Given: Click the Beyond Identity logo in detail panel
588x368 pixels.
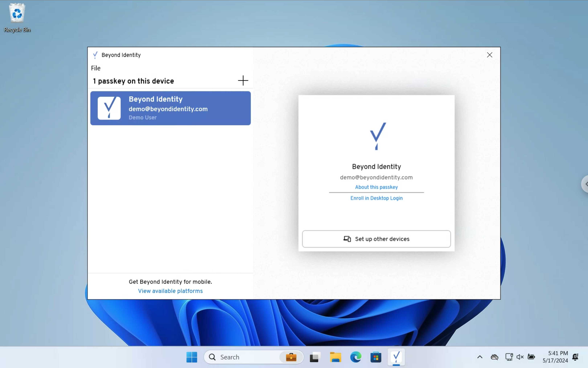Looking at the screenshot, I should [376, 136].
